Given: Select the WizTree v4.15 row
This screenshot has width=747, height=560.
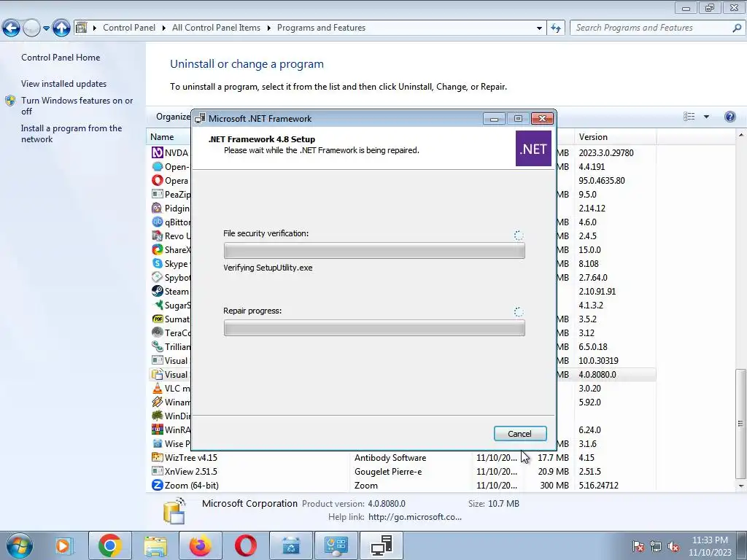Looking at the screenshot, I should [403, 458].
